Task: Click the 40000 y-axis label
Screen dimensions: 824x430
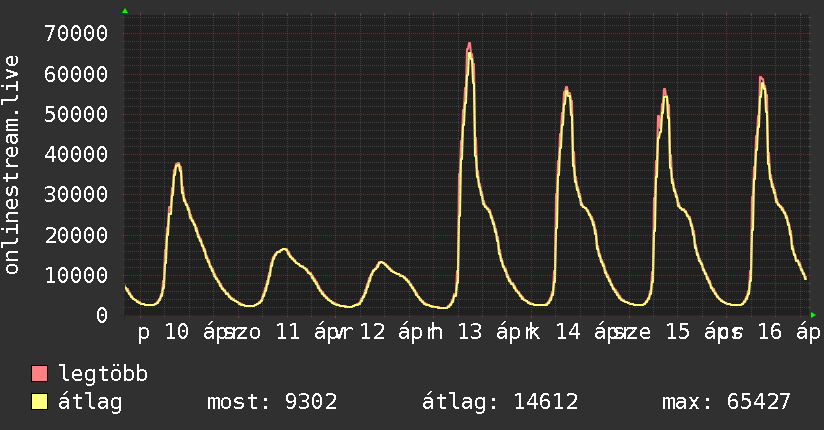Action: (x=76, y=154)
